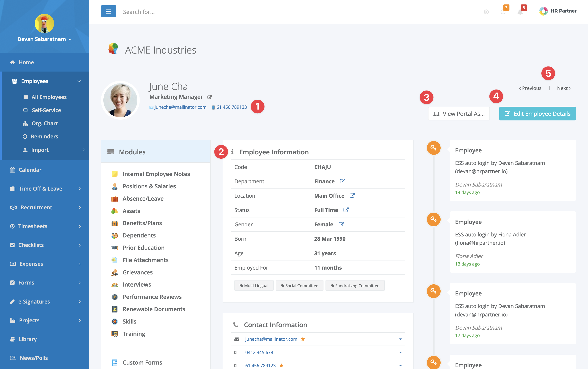
Task: Open Custom Forms module
Action: [142, 362]
